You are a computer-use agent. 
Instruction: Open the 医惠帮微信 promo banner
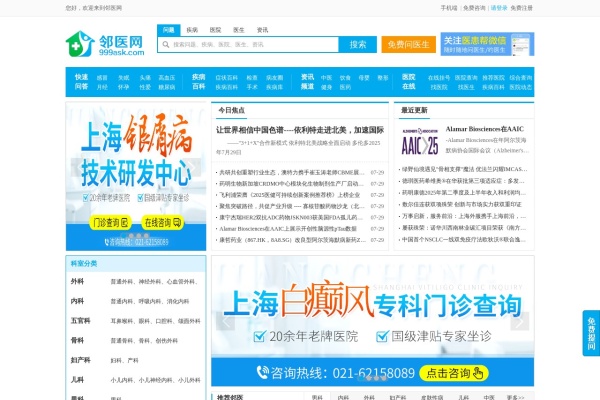click(487, 44)
